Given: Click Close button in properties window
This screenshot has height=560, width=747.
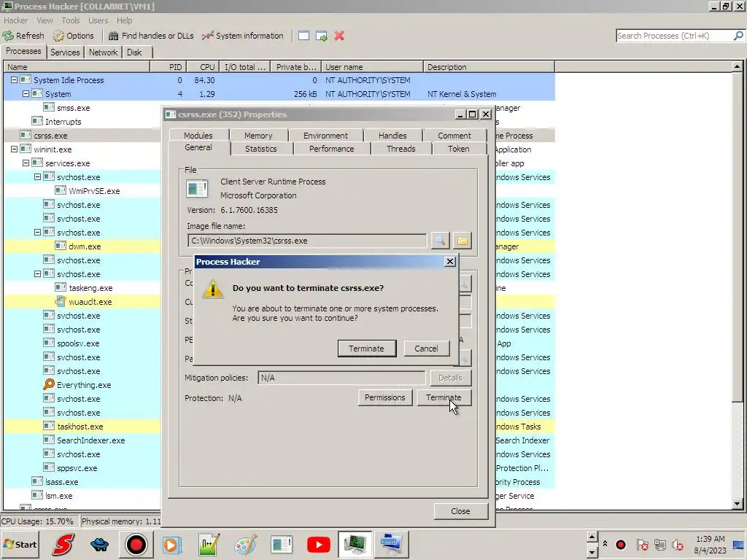Looking at the screenshot, I should pos(461,511).
